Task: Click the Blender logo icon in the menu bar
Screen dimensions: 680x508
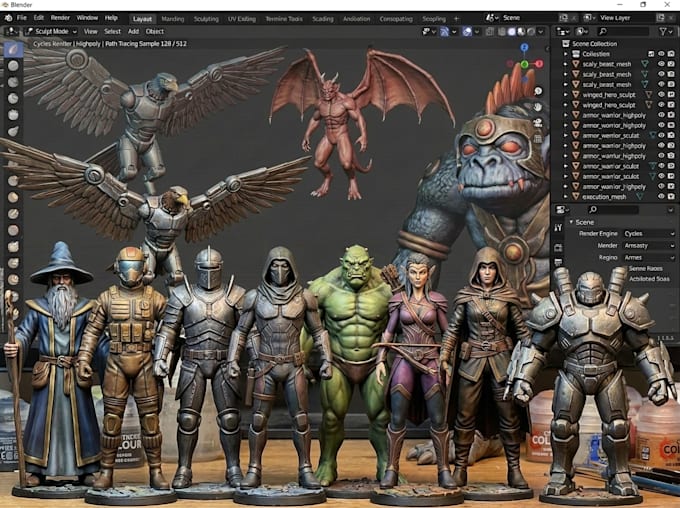Action: coord(8,18)
